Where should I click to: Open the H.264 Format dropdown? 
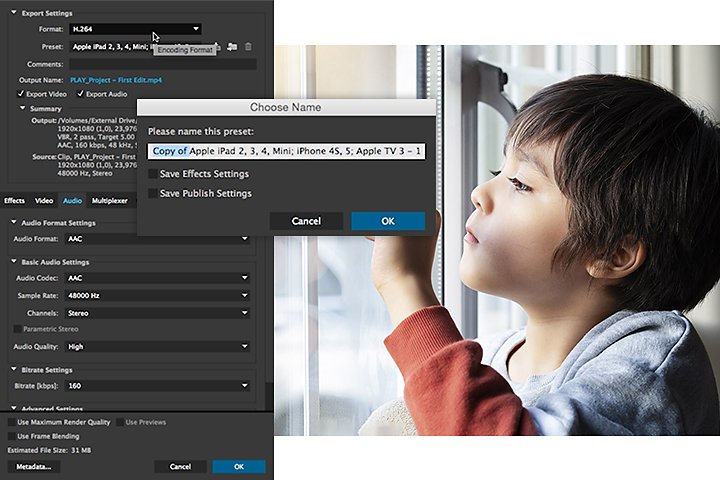(x=135, y=29)
